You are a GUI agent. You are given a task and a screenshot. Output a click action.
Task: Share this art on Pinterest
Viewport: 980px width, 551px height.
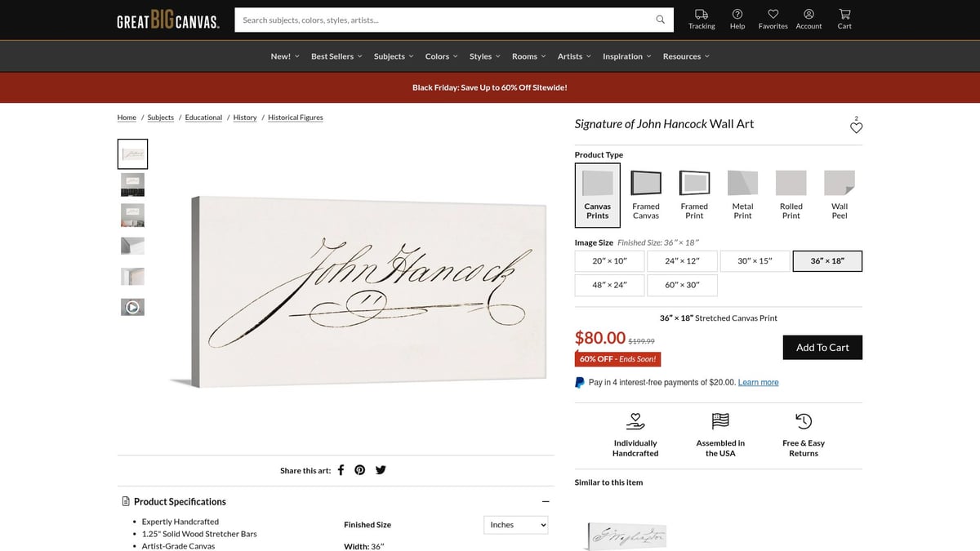pyautogui.click(x=360, y=469)
